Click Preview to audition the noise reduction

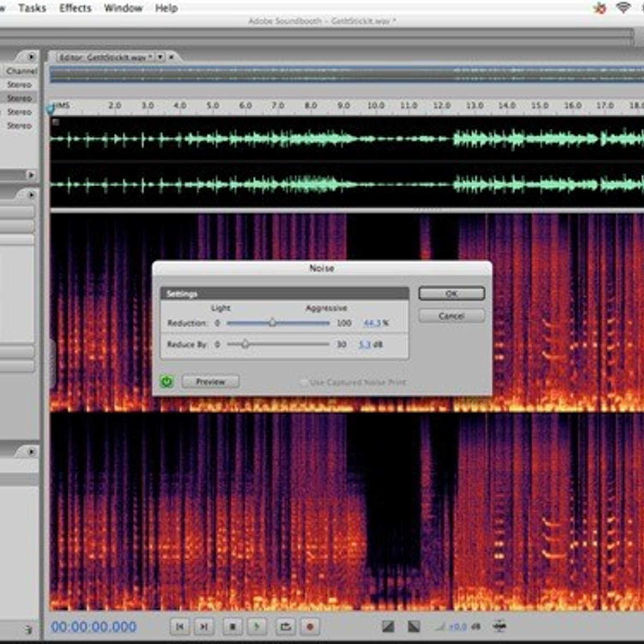tap(210, 382)
